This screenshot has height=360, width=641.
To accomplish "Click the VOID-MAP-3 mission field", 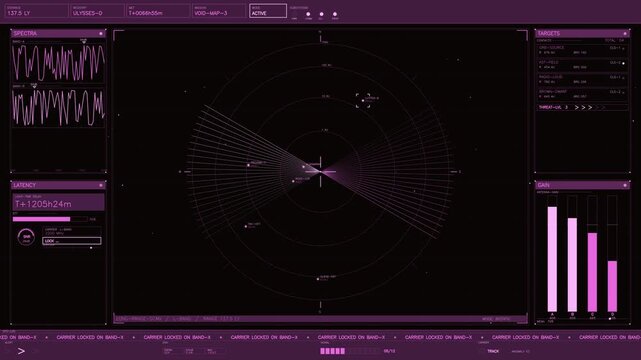I will (x=219, y=11).
